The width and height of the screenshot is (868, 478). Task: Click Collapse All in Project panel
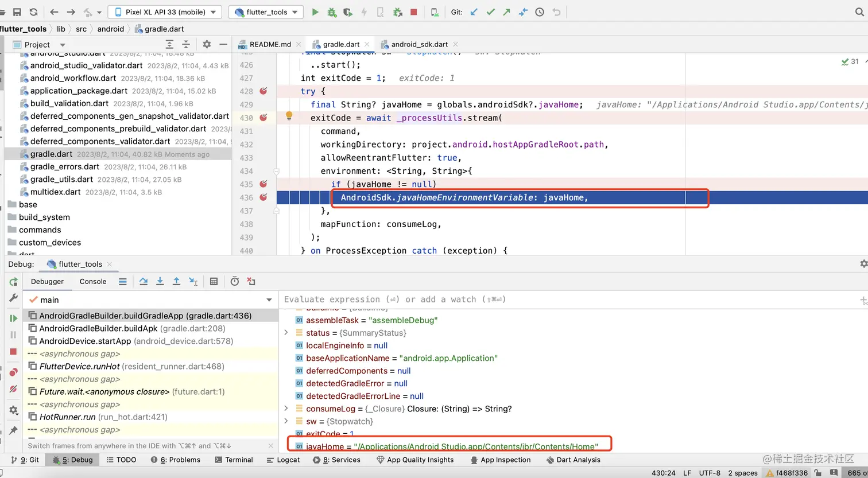pyautogui.click(x=186, y=44)
